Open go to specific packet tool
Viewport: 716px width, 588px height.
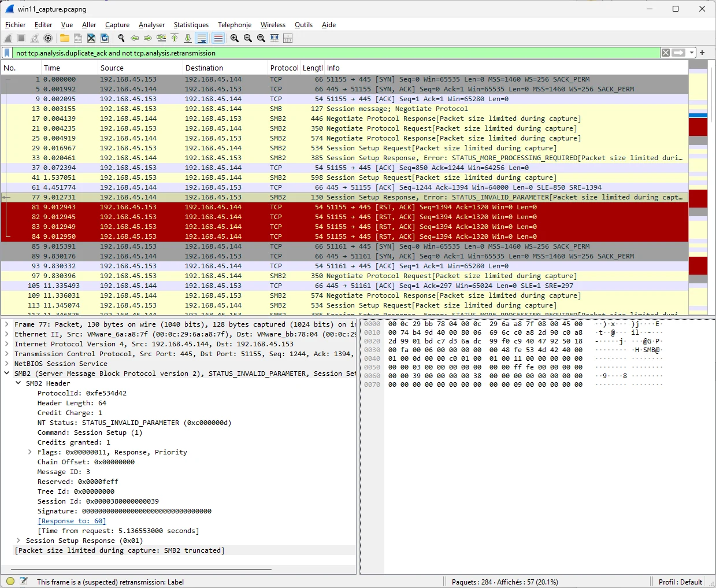tap(161, 38)
